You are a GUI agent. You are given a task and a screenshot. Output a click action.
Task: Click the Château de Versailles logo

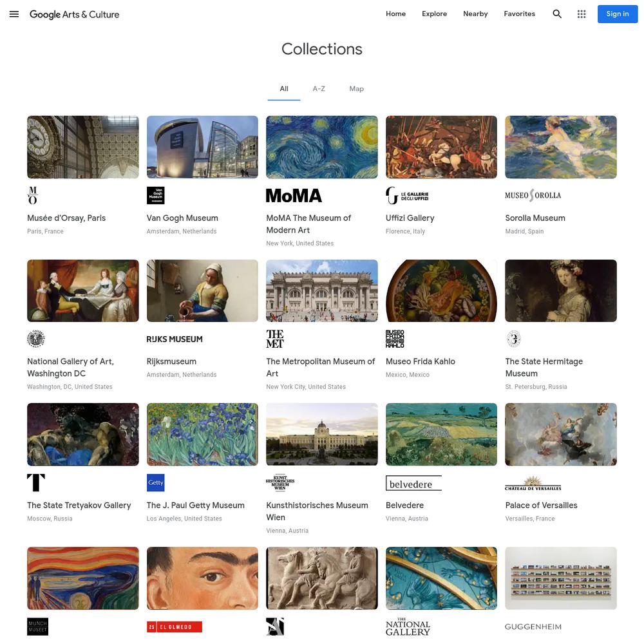click(x=533, y=483)
